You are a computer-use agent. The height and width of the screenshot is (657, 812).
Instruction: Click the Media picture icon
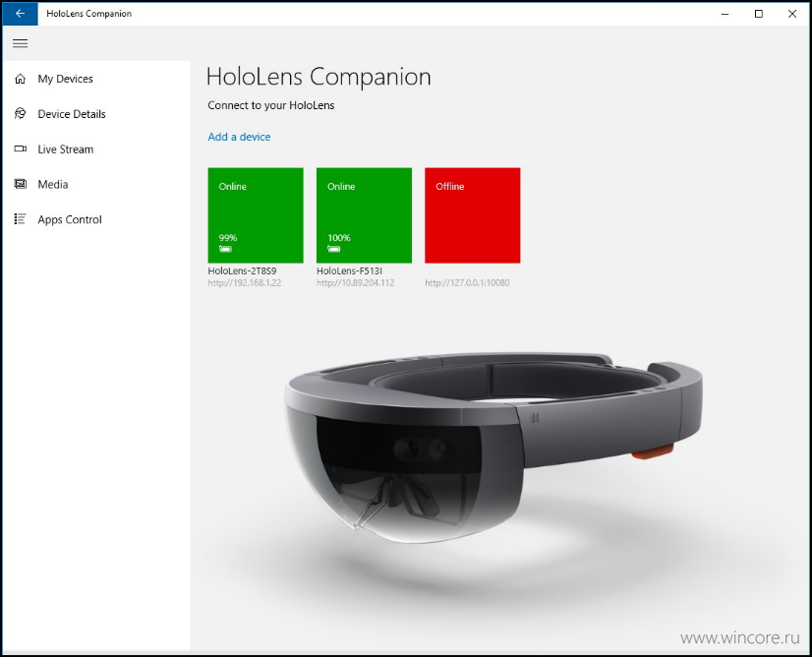[21, 184]
